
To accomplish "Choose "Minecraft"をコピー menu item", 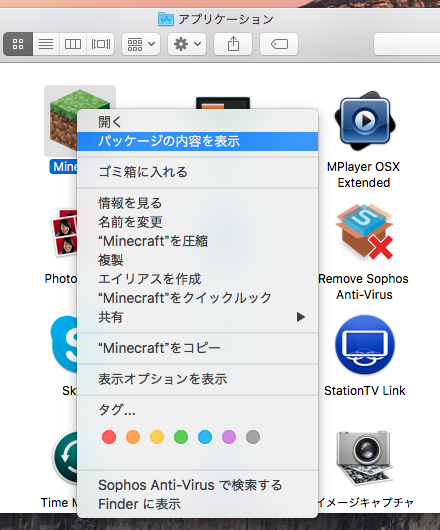I will point(197,348).
